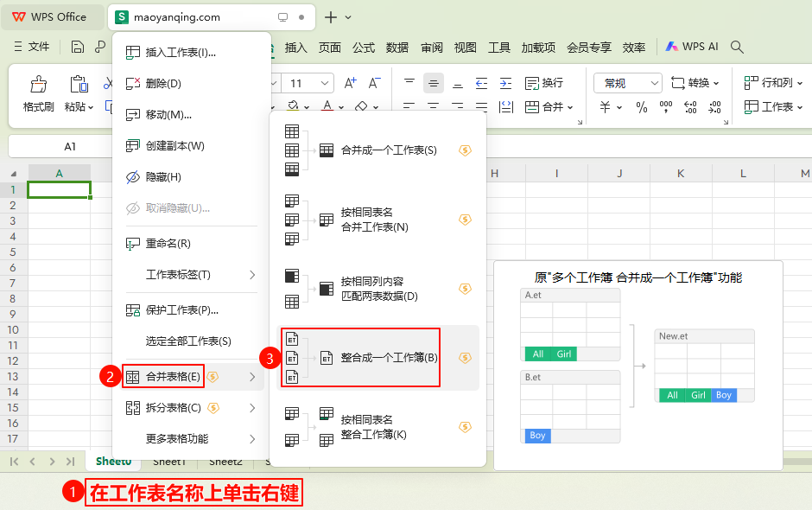Image resolution: width=812 pixels, height=510 pixels.
Task: Click the Name Box showing A1
Action: 70,147
